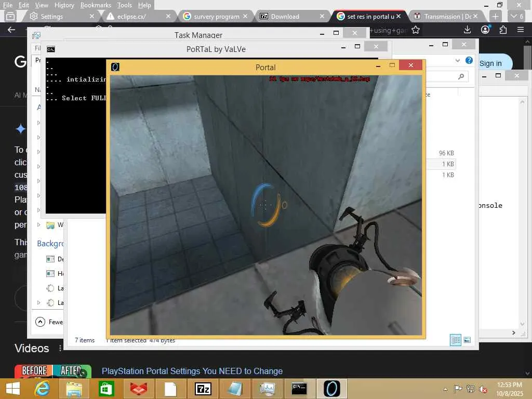This screenshot has width=532, height=399.
Task: Click inside the Portal game viewport
Action: pos(266,205)
